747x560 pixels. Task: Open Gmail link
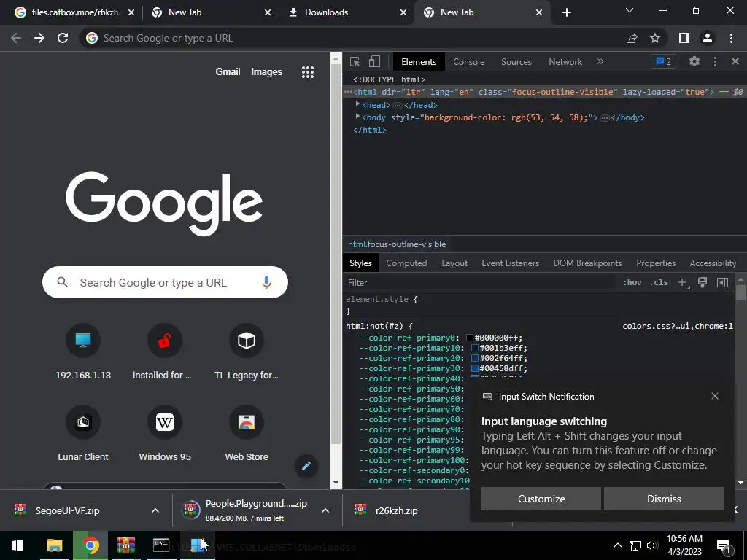[228, 71]
